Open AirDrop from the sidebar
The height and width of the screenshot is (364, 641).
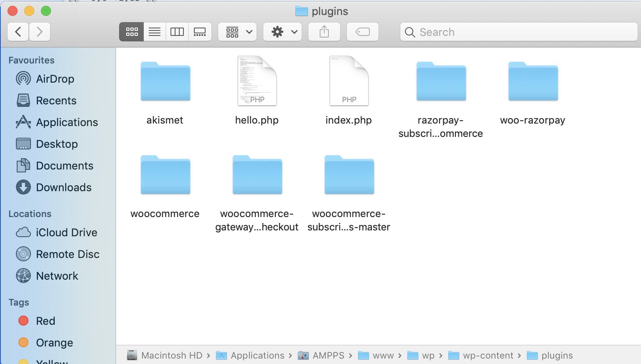[x=55, y=79]
